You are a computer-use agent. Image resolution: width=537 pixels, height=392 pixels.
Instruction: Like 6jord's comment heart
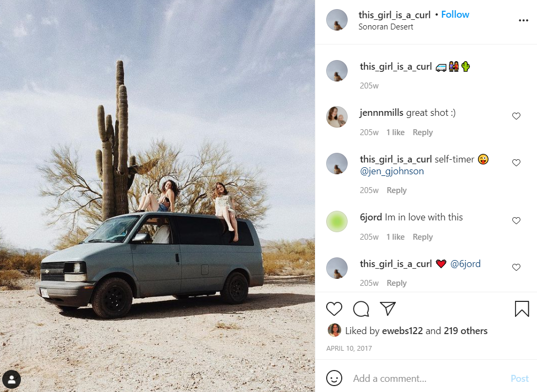(516, 220)
